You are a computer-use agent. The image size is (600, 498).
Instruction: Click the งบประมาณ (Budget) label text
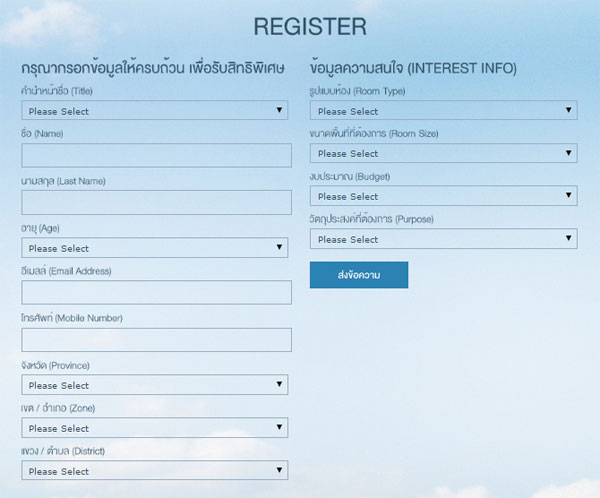click(x=352, y=176)
